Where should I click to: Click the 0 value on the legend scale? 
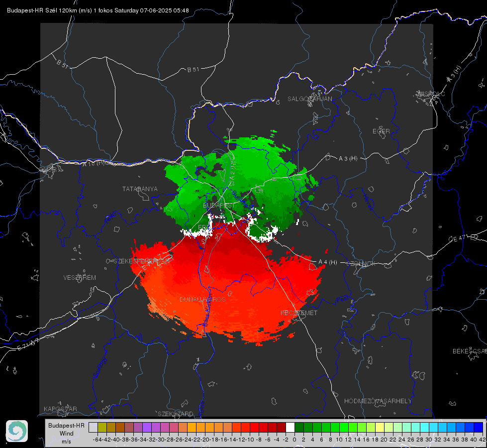click(x=294, y=440)
